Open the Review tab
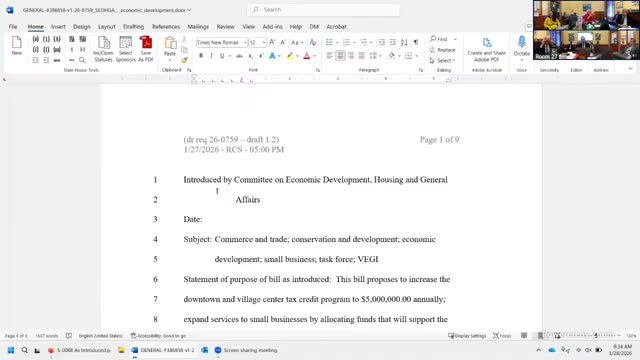The image size is (640, 360). pyautogui.click(x=225, y=27)
